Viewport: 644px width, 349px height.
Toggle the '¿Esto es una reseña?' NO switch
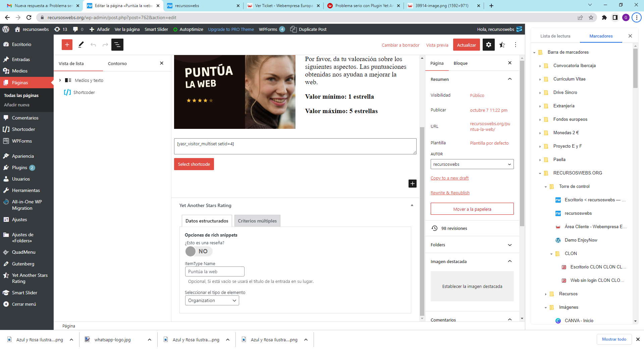coord(199,251)
